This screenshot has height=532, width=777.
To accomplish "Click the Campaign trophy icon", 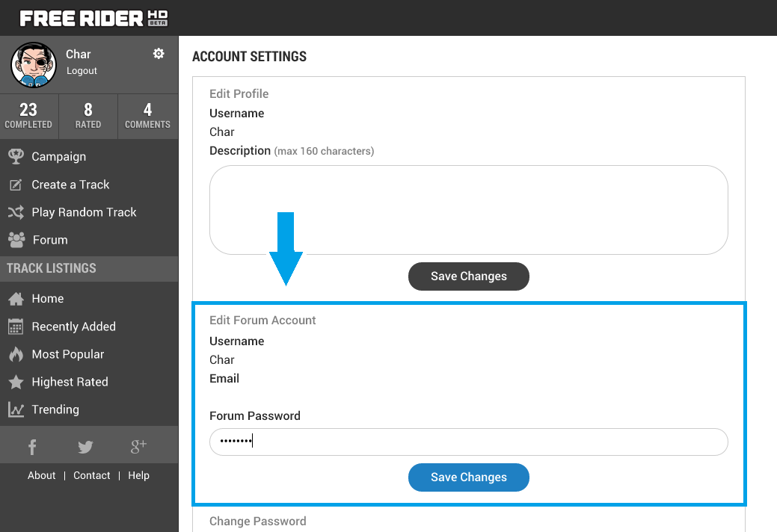I will [x=16, y=157].
